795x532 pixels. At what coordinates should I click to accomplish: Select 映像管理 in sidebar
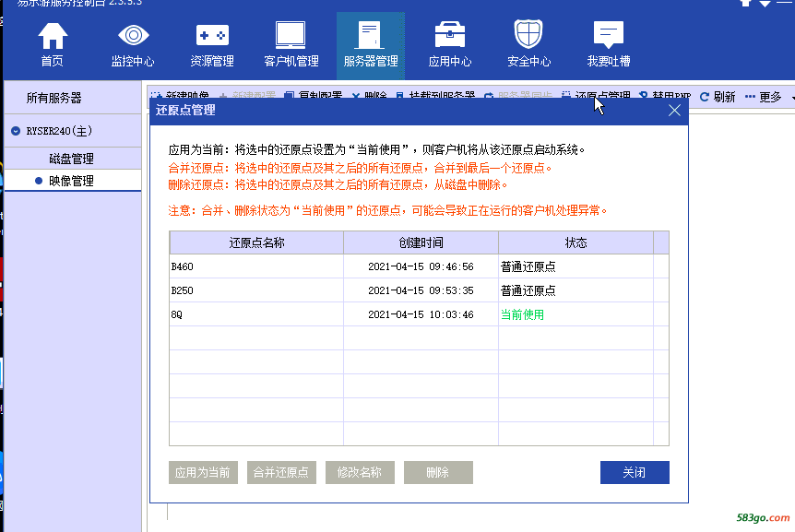[72, 181]
